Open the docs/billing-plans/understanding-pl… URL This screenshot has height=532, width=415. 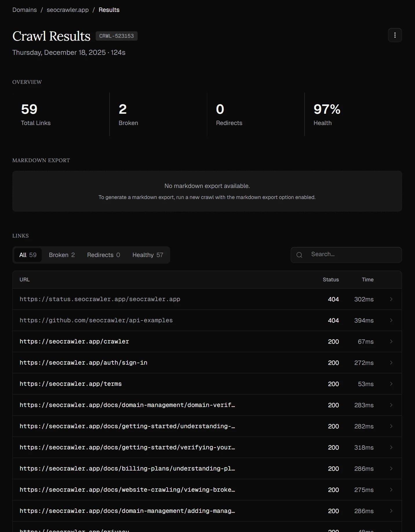(127, 468)
